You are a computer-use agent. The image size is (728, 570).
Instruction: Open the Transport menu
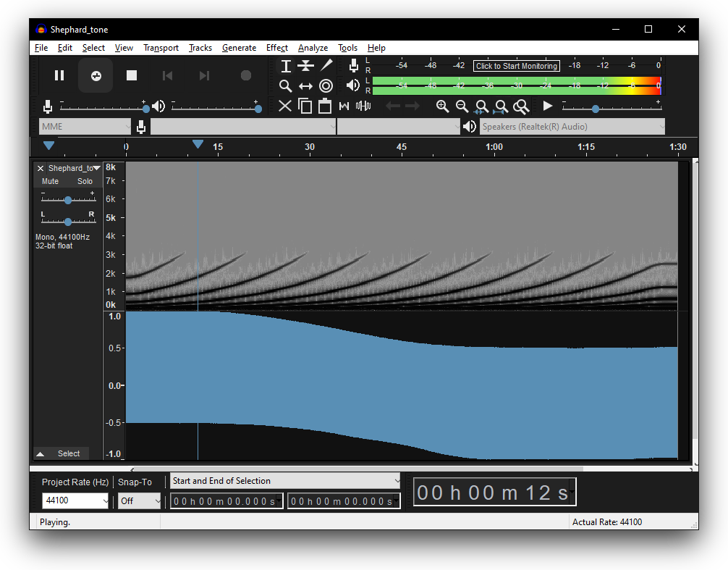coord(161,48)
